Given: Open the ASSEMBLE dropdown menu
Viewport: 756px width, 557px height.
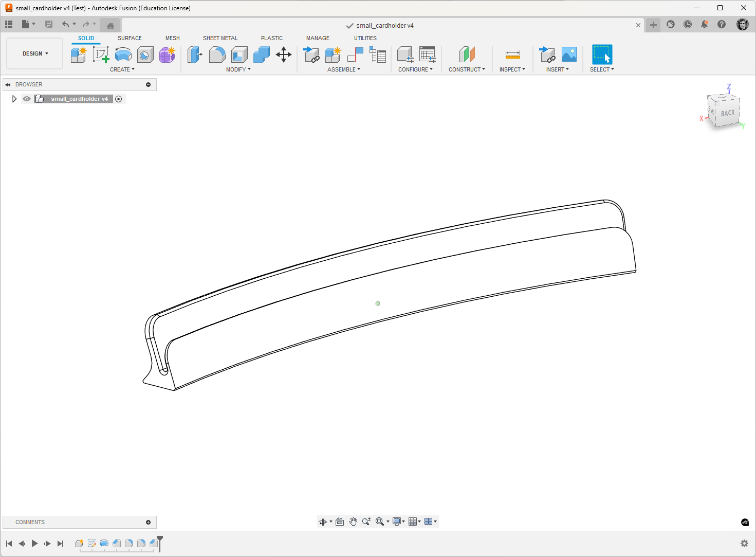Looking at the screenshot, I should 344,69.
